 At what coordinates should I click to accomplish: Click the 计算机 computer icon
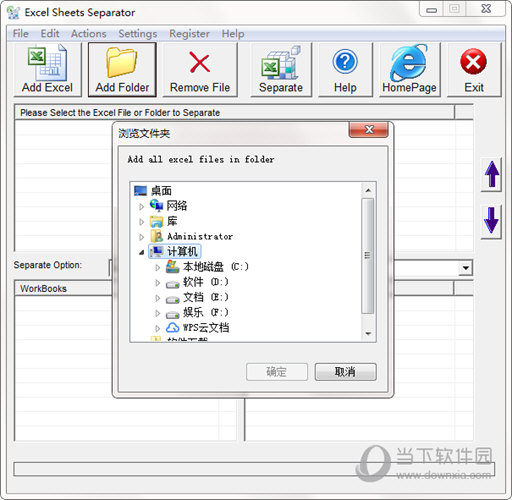point(156,251)
